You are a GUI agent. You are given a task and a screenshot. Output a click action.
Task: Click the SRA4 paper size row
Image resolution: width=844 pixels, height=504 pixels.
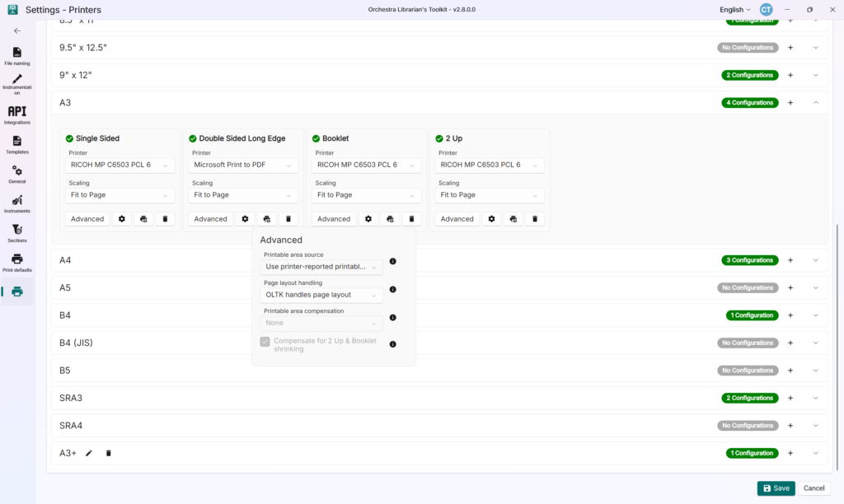pos(439,426)
